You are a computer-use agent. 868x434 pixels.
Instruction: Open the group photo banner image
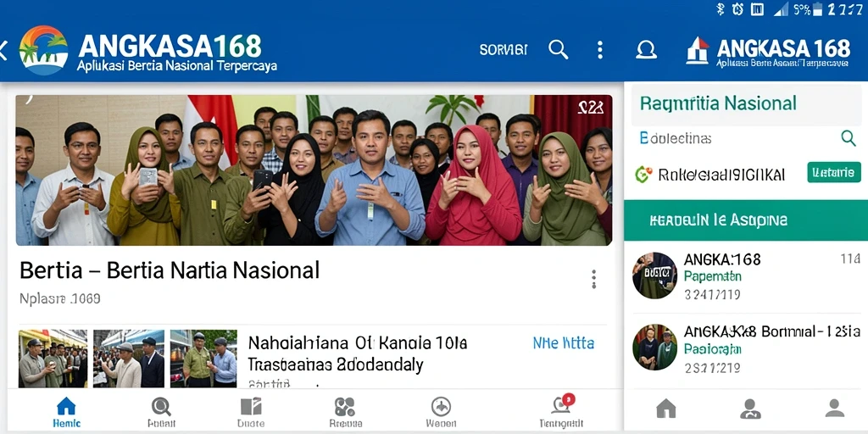314,170
